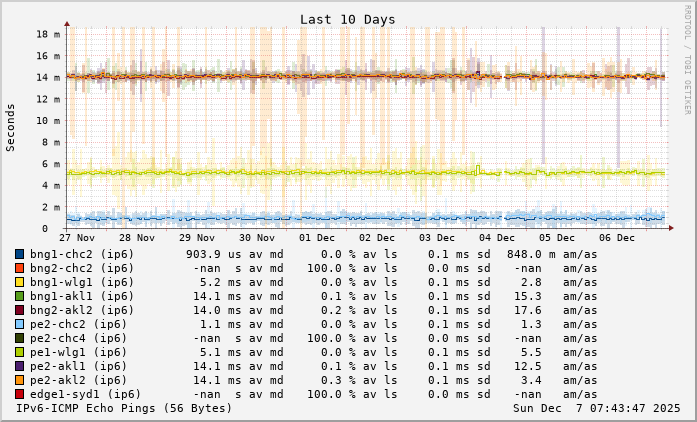Viewport: 697px width, 422px height.
Task: Click the pe2-akl2 (ip6) legend label
Action: (78, 380)
